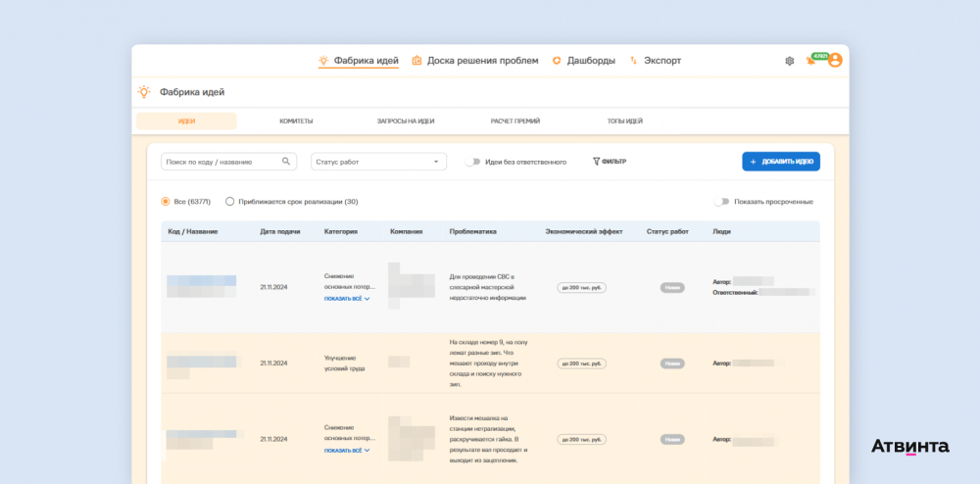The height and width of the screenshot is (484, 980).
Task: Open notifications via the bell icon
Action: point(810,61)
